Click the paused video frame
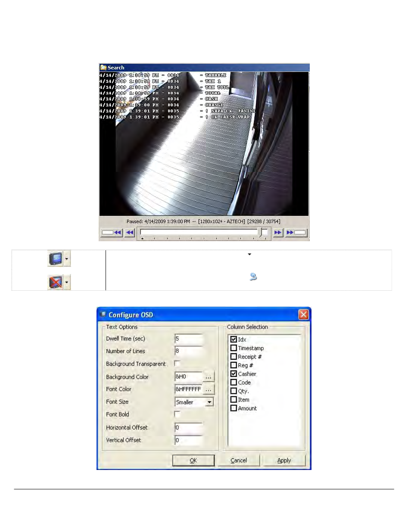The width and height of the screenshot is (411, 532). (204, 144)
